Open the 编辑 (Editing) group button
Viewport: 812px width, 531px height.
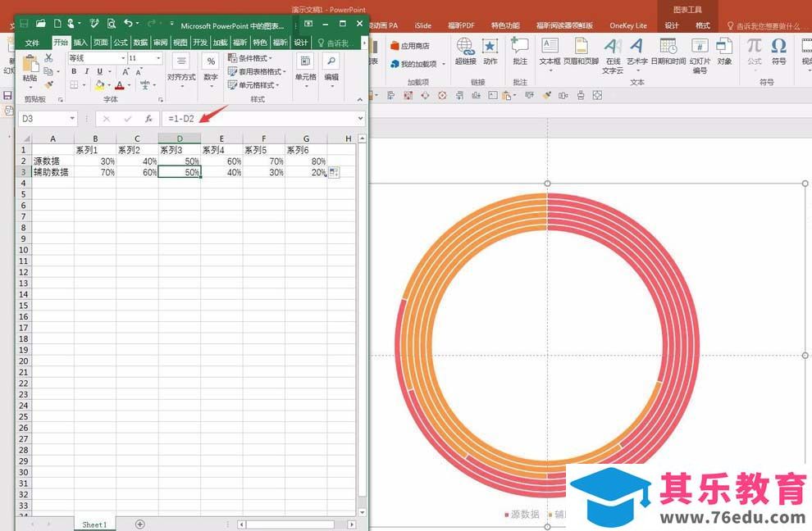[331, 70]
